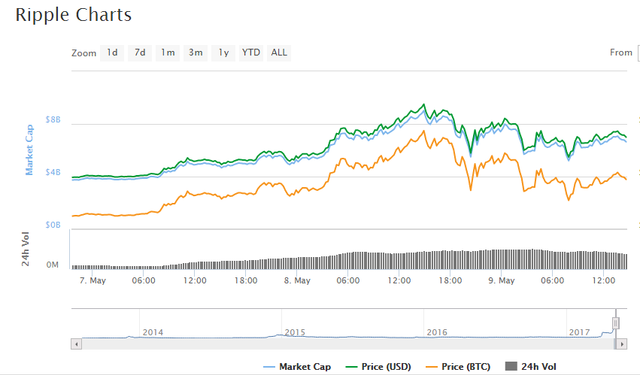The width and height of the screenshot is (640, 375).
Task: Click the From date label
Action: (x=621, y=53)
